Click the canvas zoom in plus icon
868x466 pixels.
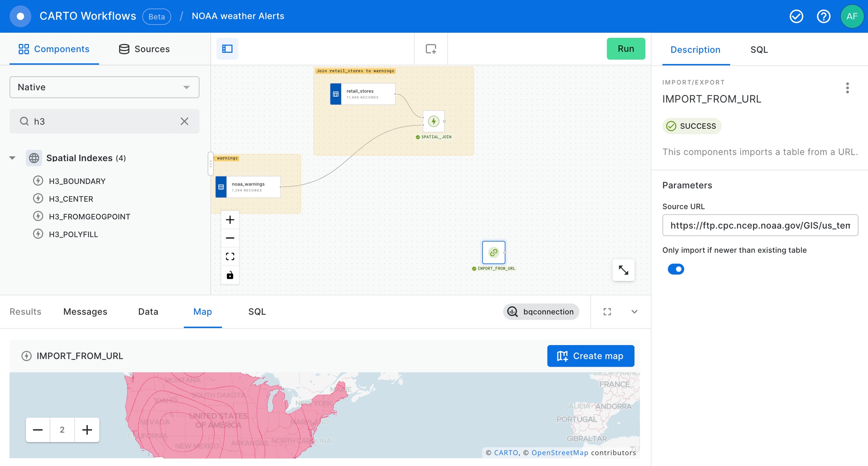[x=230, y=220]
